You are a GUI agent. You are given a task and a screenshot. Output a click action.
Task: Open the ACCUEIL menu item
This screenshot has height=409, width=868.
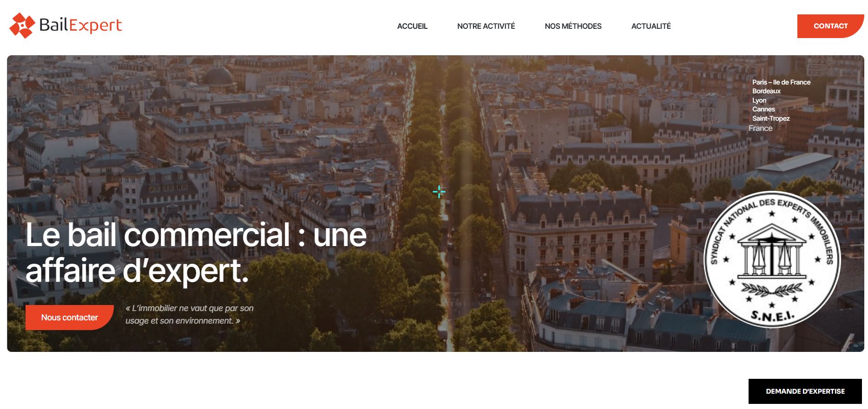412,26
